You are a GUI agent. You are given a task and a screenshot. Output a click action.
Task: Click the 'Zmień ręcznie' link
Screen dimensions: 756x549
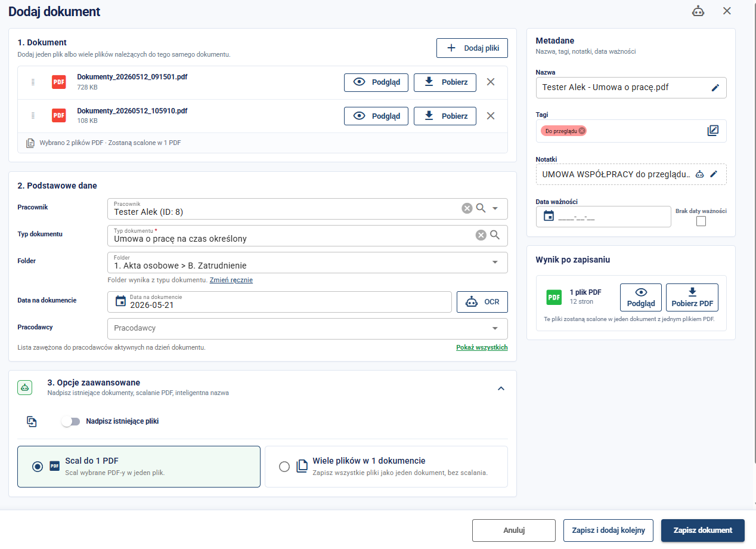[231, 280]
